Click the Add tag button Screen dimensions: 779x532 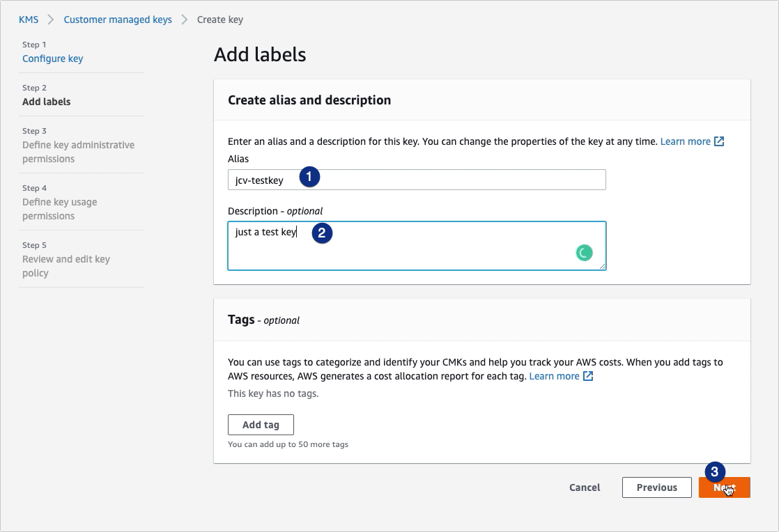[261, 424]
